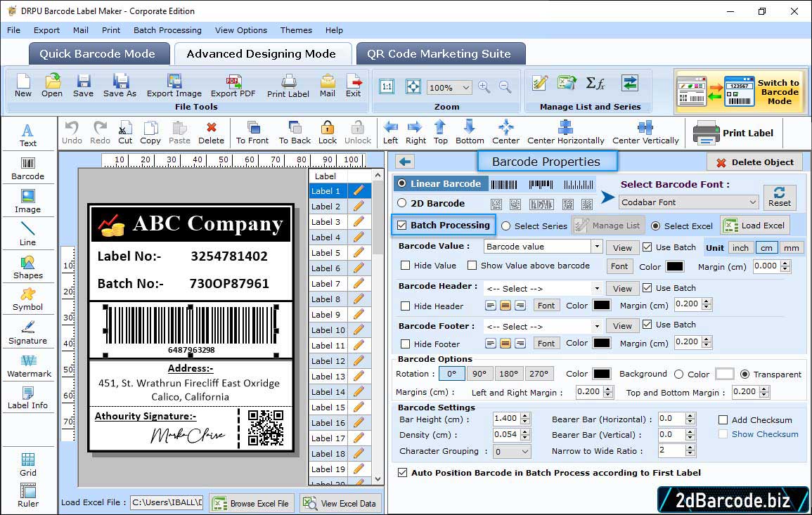Click the Delete Object button

[754, 162]
